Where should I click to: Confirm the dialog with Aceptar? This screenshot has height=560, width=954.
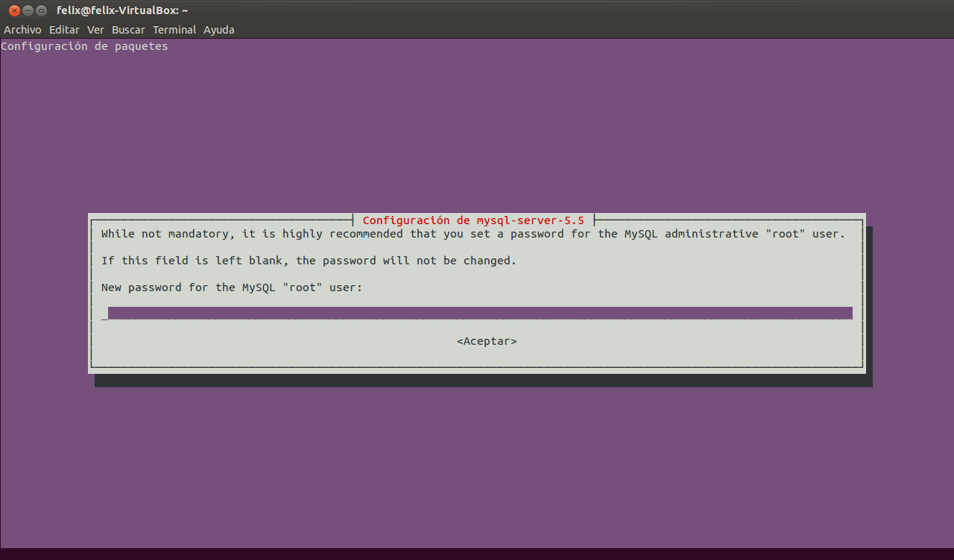pyautogui.click(x=487, y=341)
